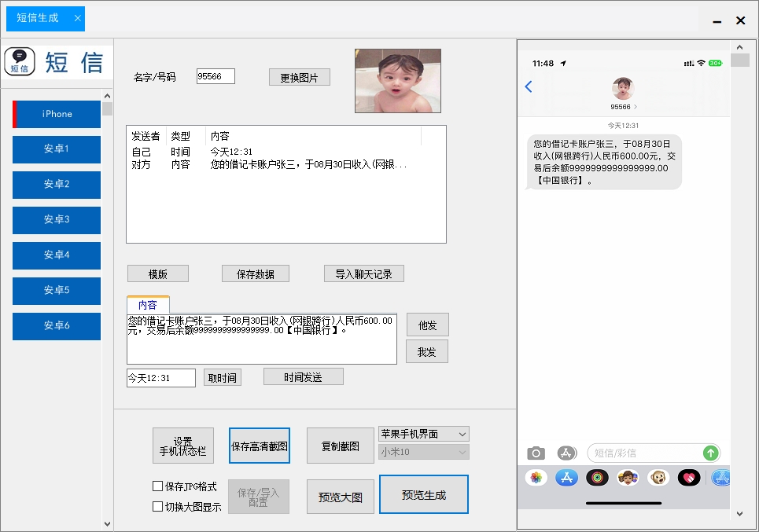This screenshot has width=759, height=532.
Task: Click the monkey Animoji icon in the dock
Action: coord(658,478)
